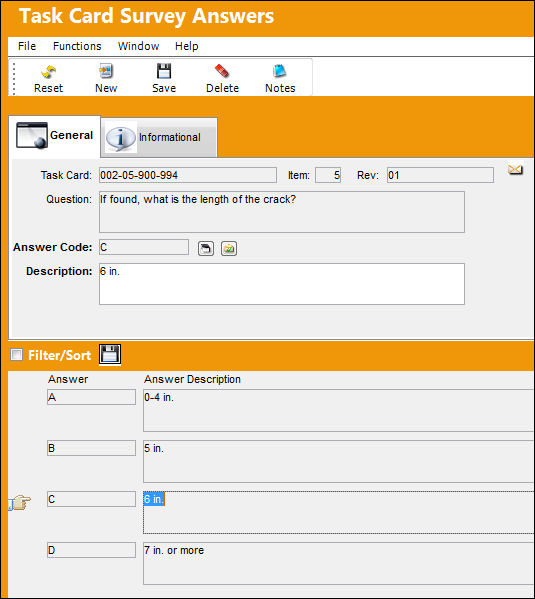Open the Window menu
Image resolution: width=535 pixels, height=599 pixels.
pyautogui.click(x=138, y=46)
